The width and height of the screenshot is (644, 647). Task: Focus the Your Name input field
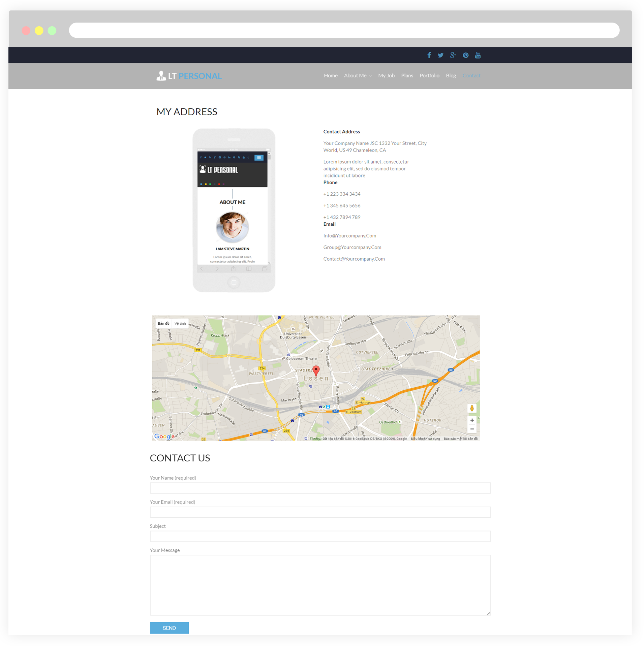(320, 488)
